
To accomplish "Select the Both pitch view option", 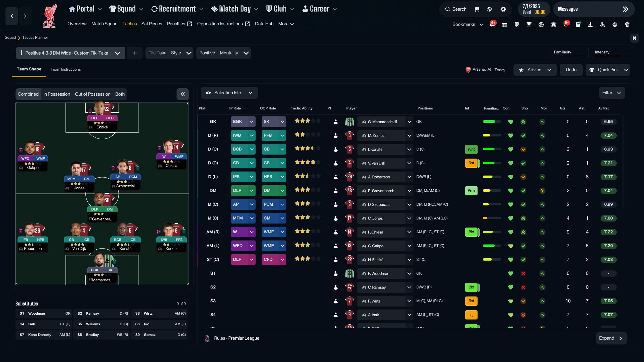I will point(120,94).
